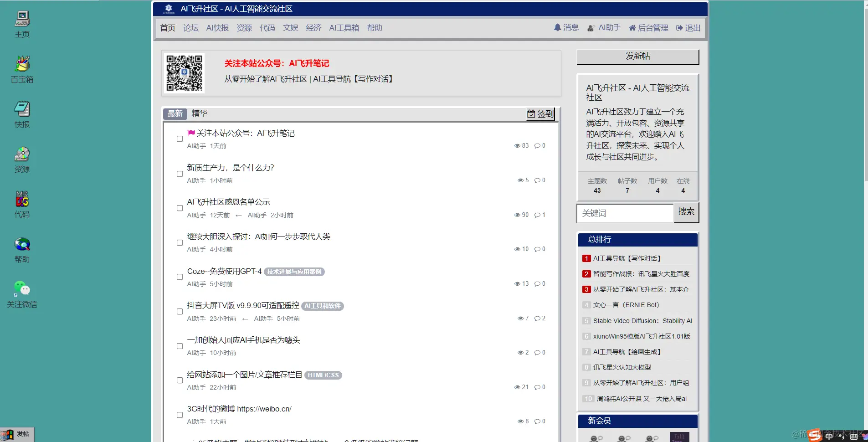Open ranking item 6 xiunoWin95模版
Viewport: 868px width, 442px height.
pyautogui.click(x=642, y=336)
